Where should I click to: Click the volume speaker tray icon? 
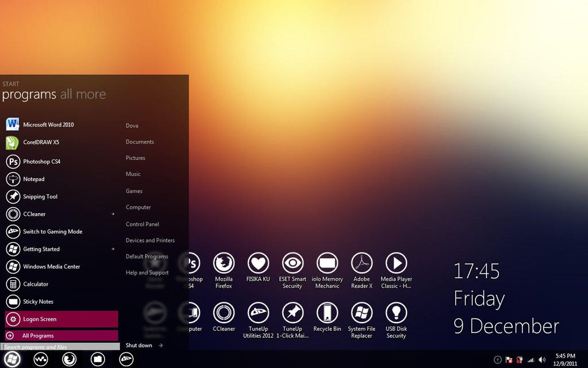542,360
